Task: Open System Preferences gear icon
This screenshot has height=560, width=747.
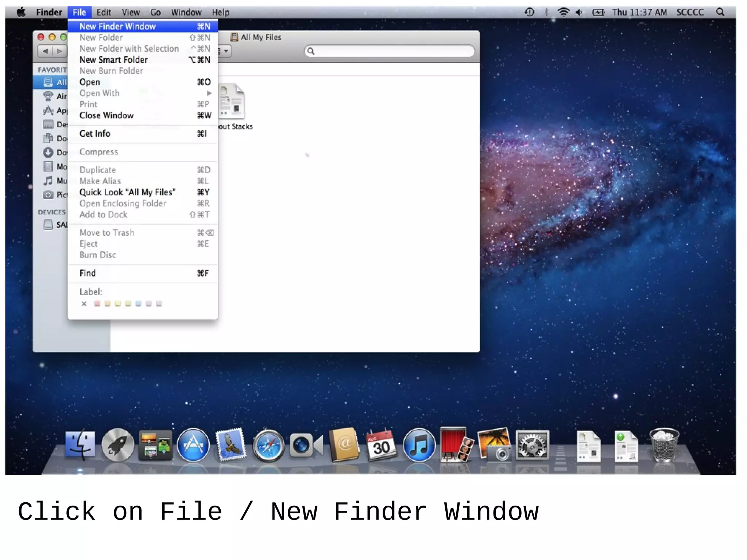Action: [532, 445]
